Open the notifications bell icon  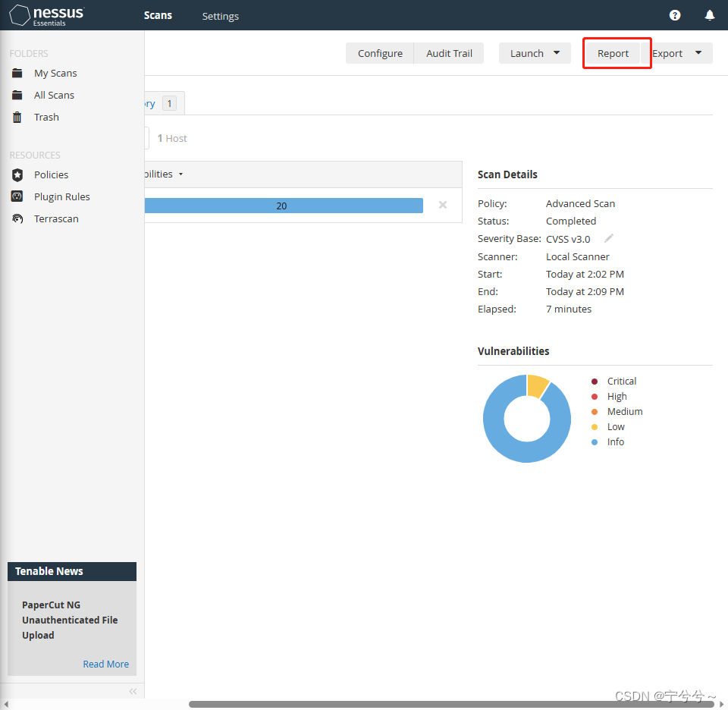[x=710, y=15]
